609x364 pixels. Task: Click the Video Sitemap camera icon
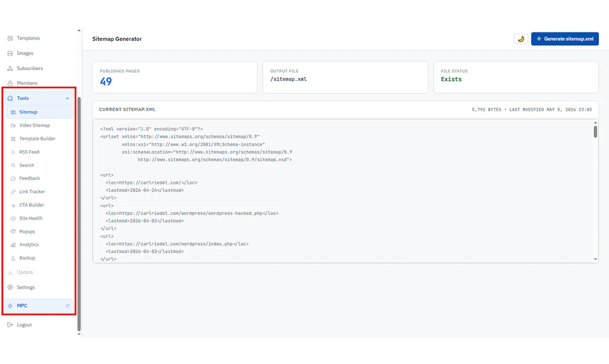click(x=13, y=126)
